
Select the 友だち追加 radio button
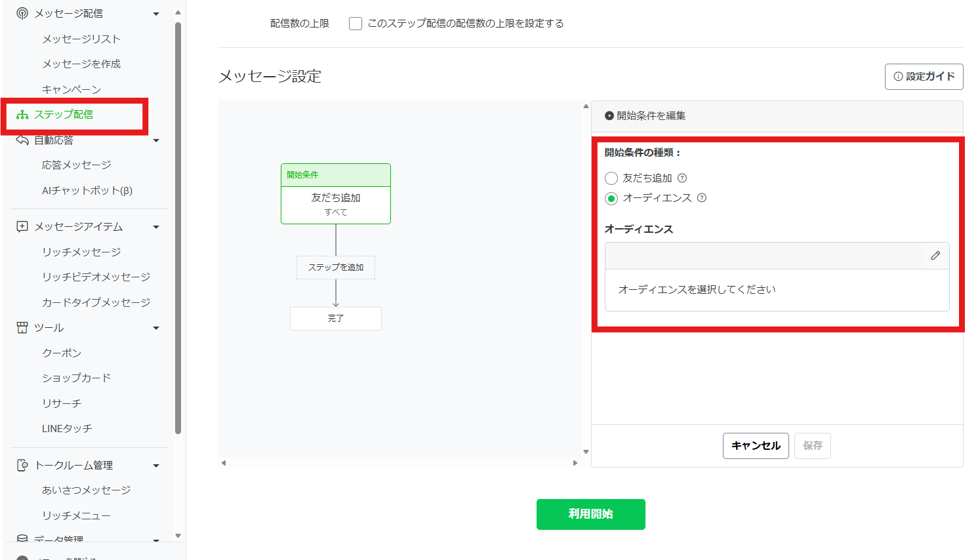pos(611,178)
